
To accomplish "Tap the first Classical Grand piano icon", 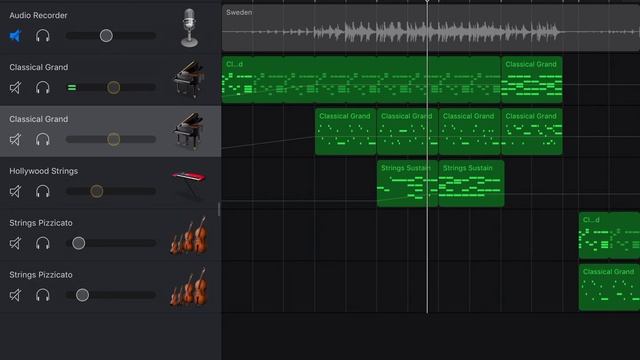I will [189, 79].
